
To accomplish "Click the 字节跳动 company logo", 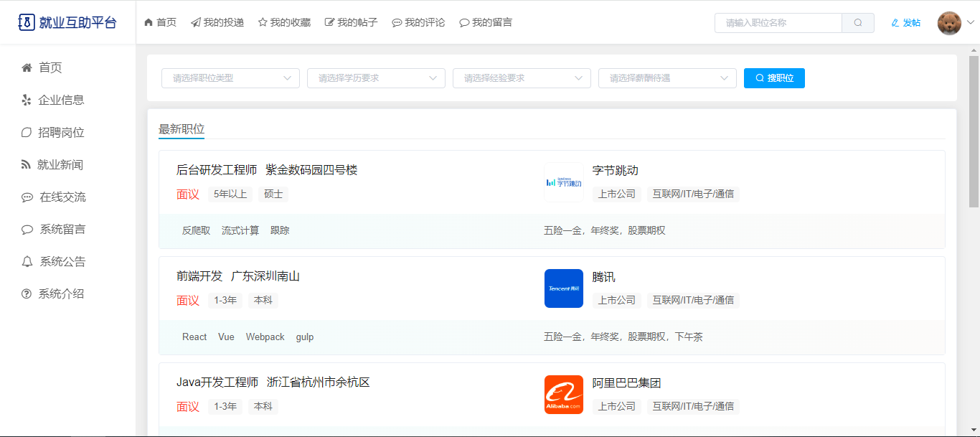I will pos(563,182).
